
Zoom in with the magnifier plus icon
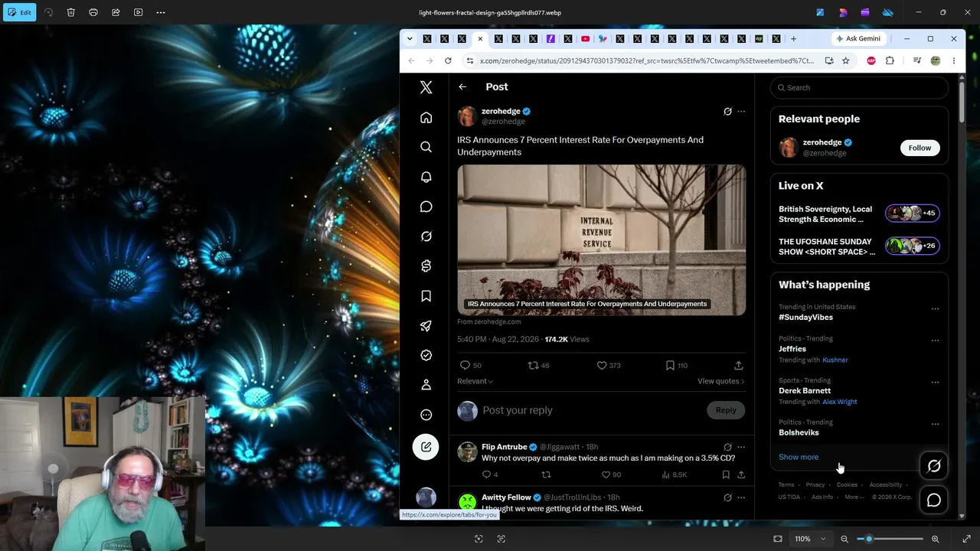[x=935, y=539]
